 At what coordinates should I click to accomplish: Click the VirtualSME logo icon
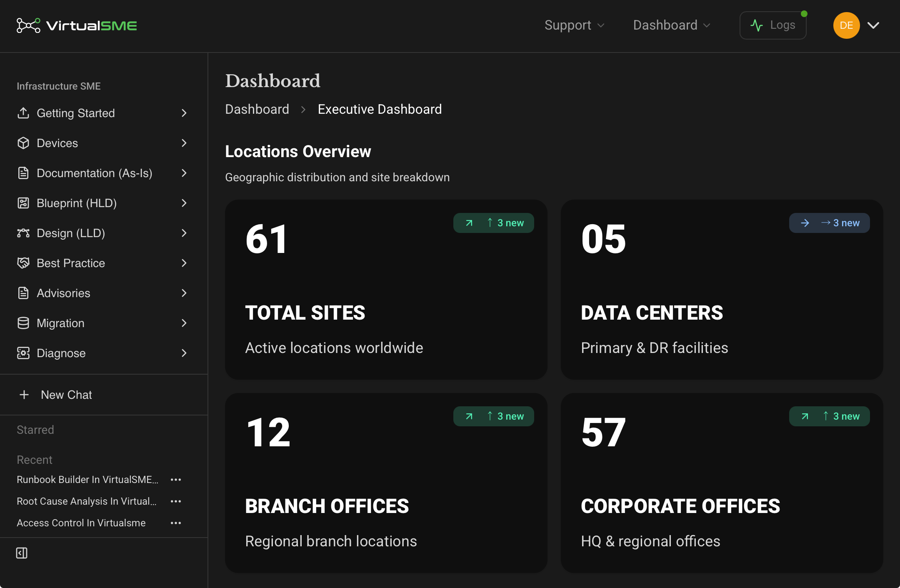pyautogui.click(x=28, y=25)
